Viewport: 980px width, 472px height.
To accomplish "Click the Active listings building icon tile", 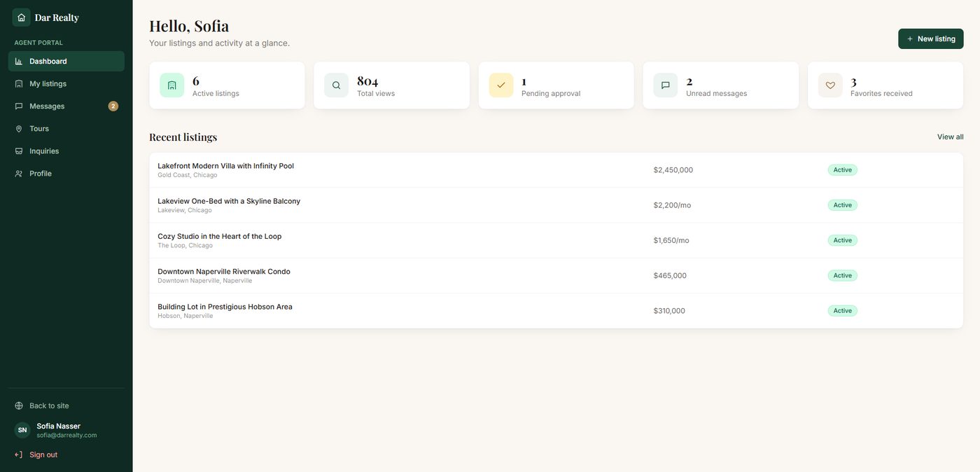I will point(172,85).
